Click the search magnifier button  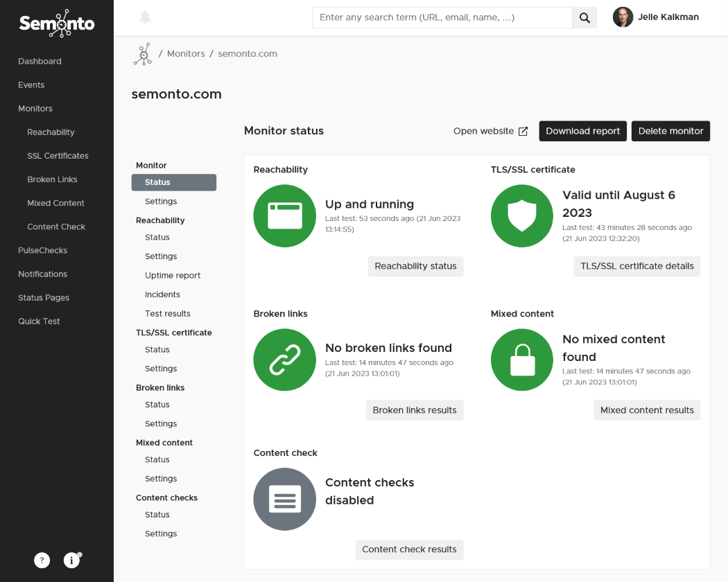(584, 17)
